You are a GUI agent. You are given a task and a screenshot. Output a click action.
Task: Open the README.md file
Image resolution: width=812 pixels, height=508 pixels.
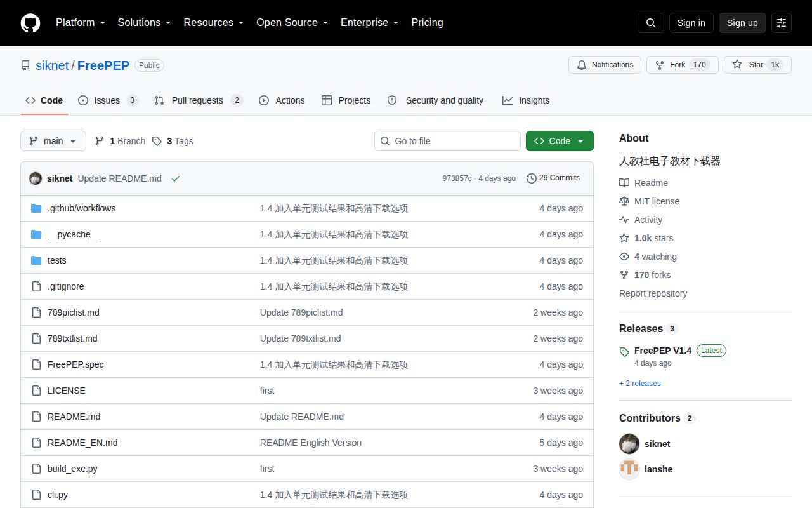point(74,417)
